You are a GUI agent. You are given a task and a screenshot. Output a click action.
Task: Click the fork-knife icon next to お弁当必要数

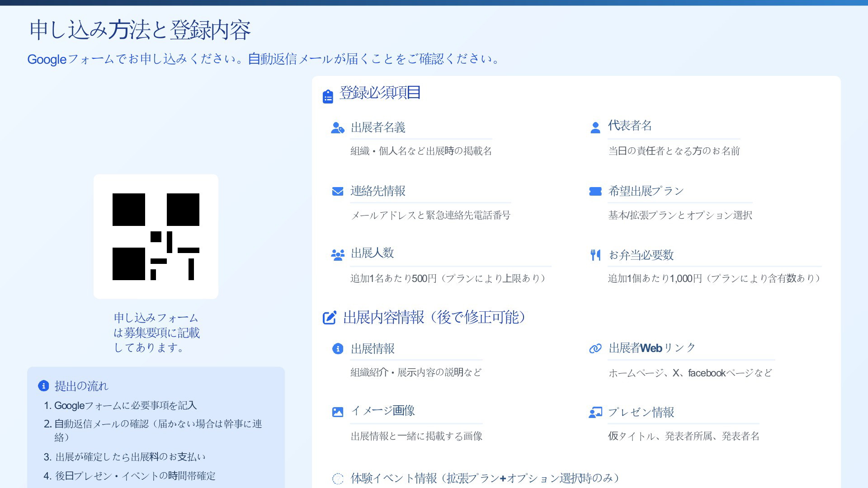595,255
